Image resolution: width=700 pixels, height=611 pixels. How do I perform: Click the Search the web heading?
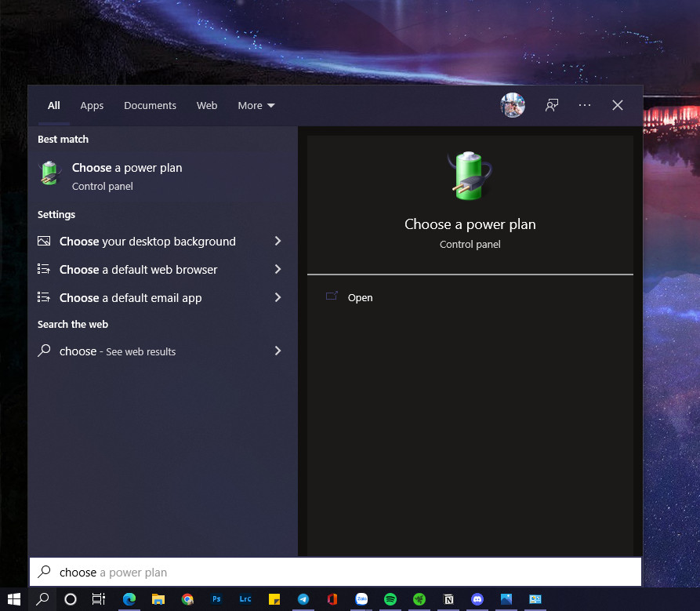pyautogui.click(x=73, y=324)
